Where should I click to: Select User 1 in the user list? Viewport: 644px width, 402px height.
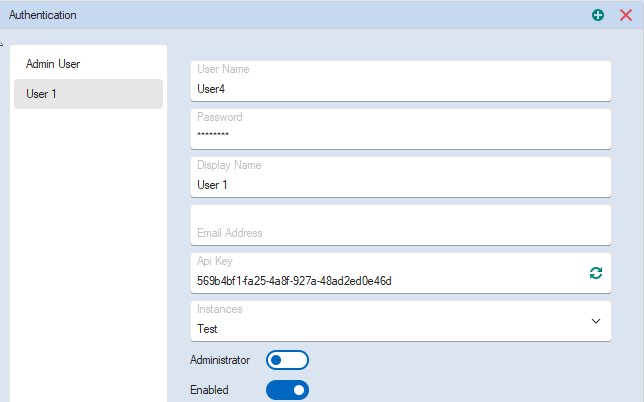(88, 94)
